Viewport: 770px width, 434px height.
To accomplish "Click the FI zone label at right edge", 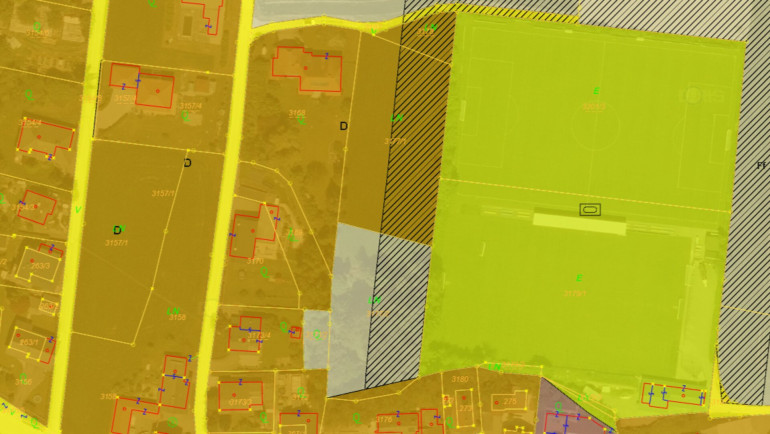I will coord(761,165).
